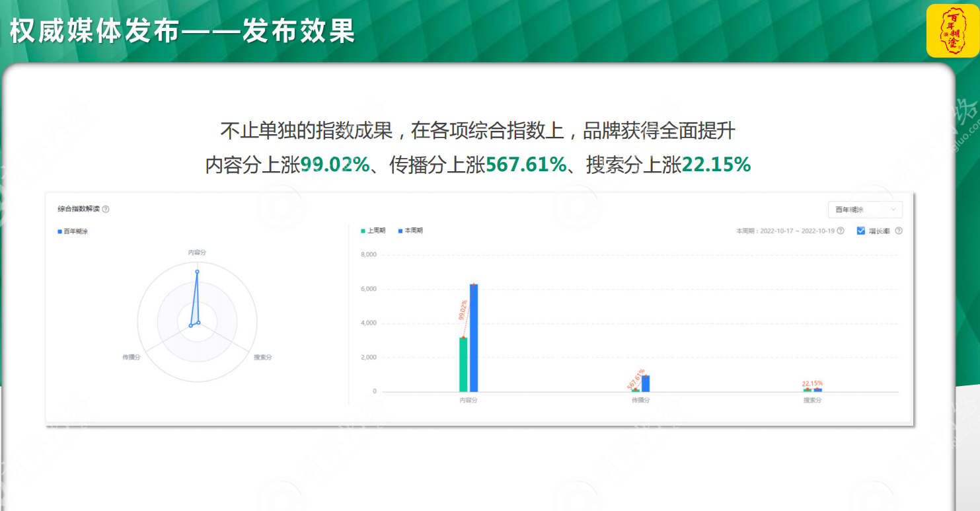Toggle 本周期 legend series visibility

(x=410, y=231)
